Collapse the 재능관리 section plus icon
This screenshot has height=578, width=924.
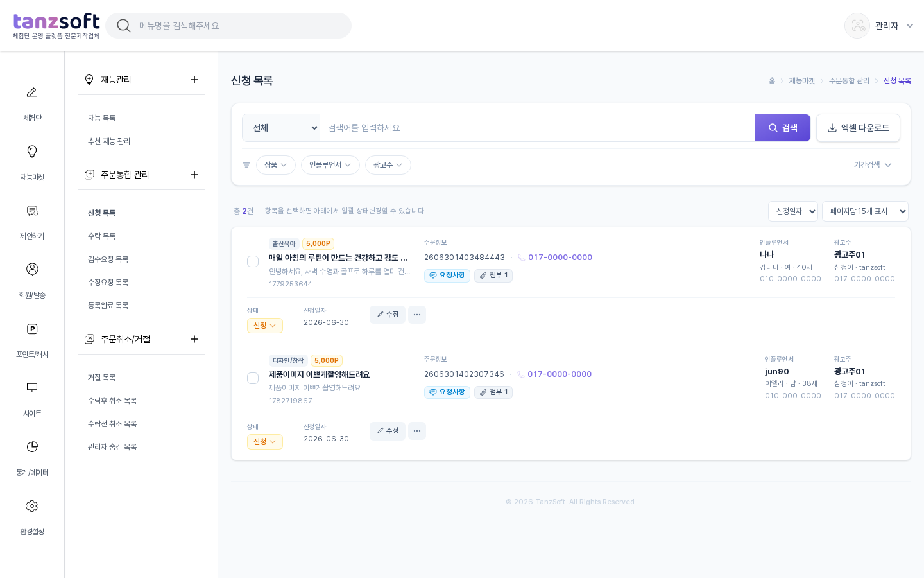point(194,80)
